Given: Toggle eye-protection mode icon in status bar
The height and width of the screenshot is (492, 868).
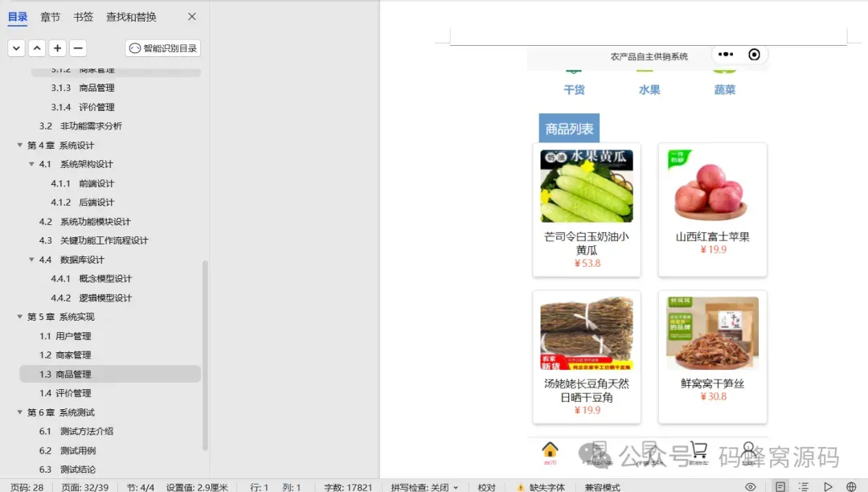Looking at the screenshot, I should [x=750, y=487].
